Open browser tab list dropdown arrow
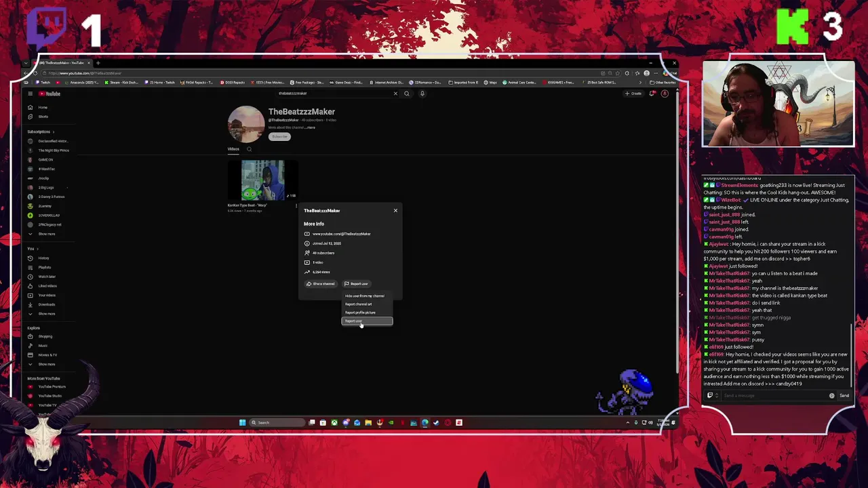Screen dimensions: 868x488 [x=26, y=63]
